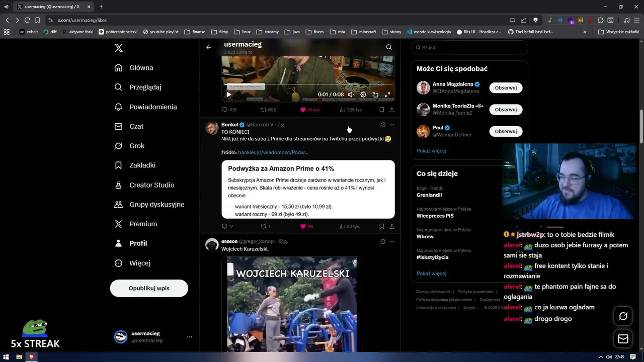Reload the browser page
Screen dimensions: 644x362
tap(27, 20)
